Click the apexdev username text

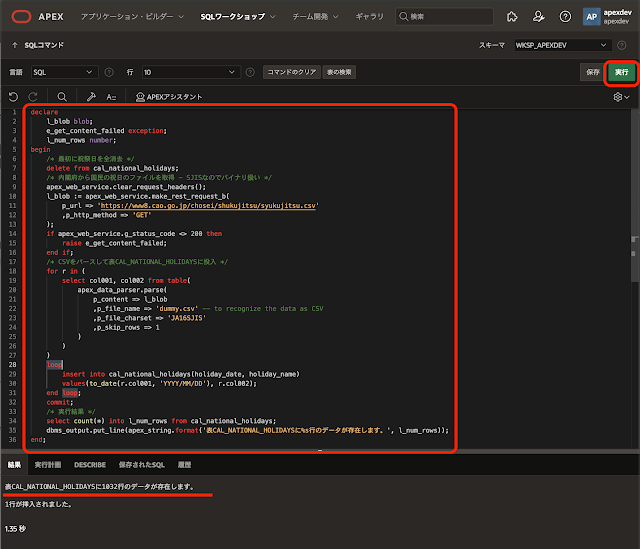(618, 12)
